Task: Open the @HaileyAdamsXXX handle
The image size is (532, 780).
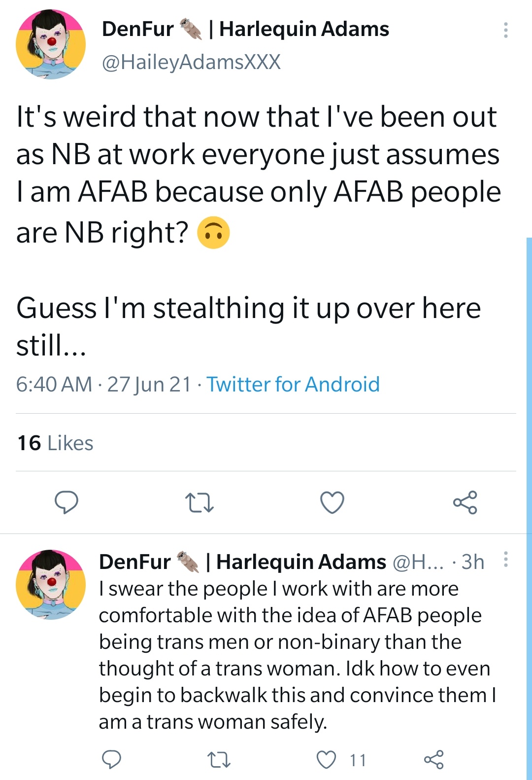Action: (191, 62)
